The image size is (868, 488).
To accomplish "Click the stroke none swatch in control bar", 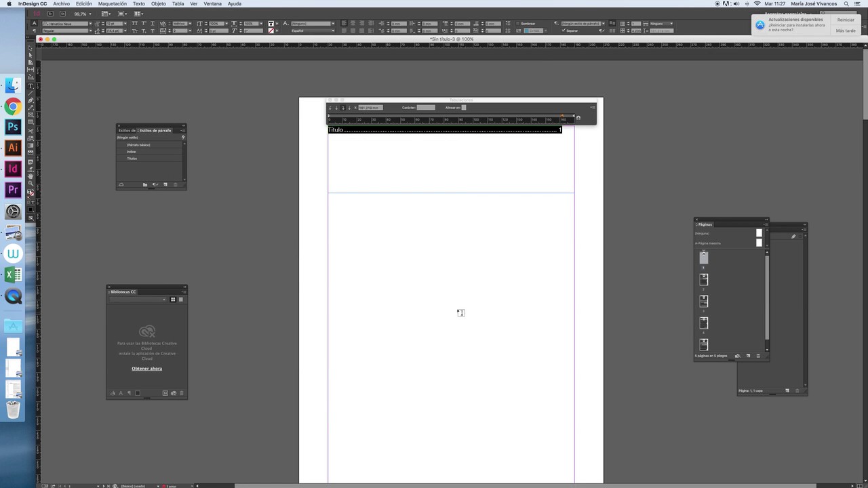I will click(x=271, y=30).
